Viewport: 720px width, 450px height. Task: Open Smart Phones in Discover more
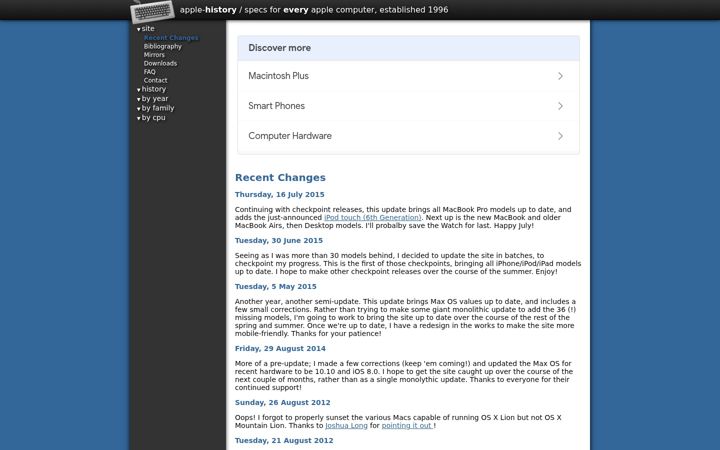click(x=408, y=106)
